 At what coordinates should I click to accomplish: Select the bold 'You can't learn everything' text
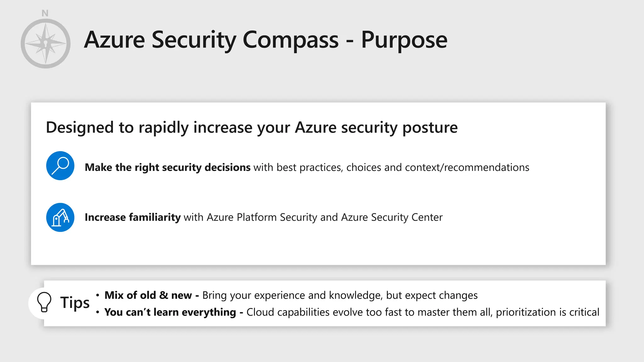coord(170,312)
